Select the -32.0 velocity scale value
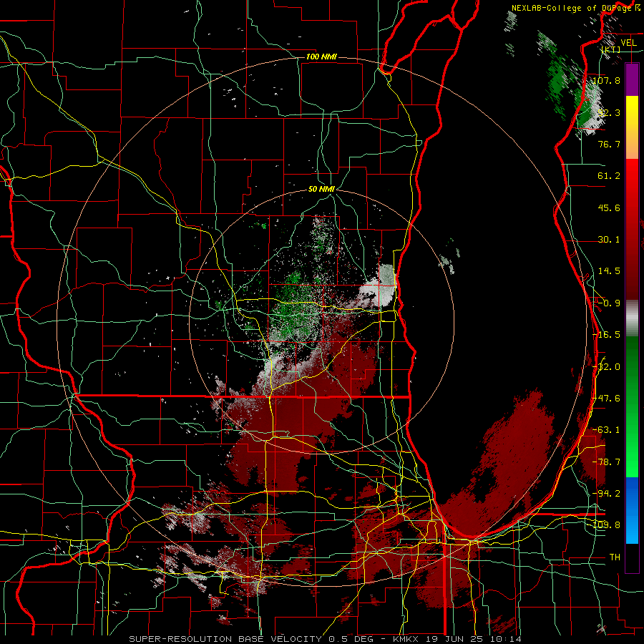644x644 pixels. pos(607,367)
